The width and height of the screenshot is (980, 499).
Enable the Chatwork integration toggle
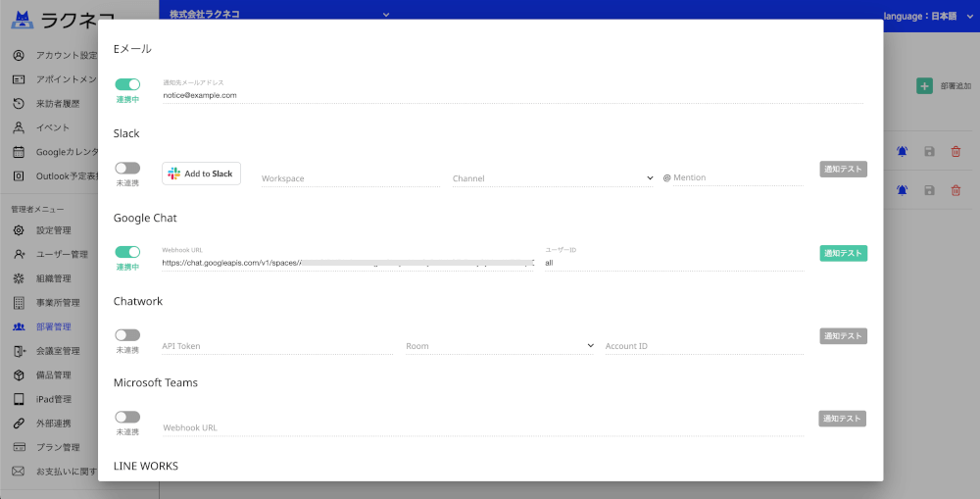(x=127, y=335)
